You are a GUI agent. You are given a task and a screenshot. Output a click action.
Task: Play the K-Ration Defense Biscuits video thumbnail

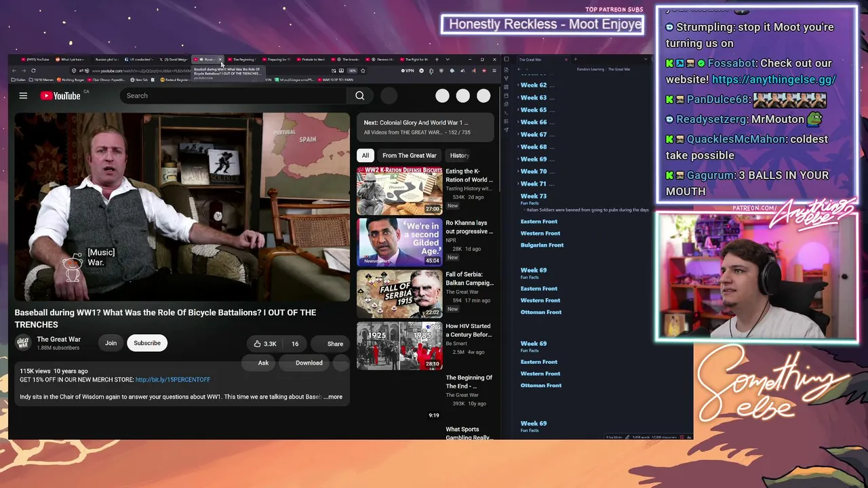pos(399,190)
